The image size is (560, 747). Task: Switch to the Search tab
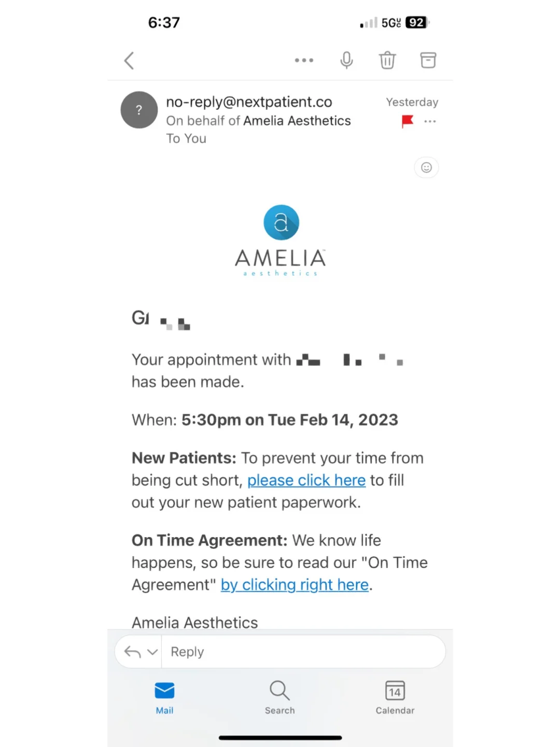point(279,698)
